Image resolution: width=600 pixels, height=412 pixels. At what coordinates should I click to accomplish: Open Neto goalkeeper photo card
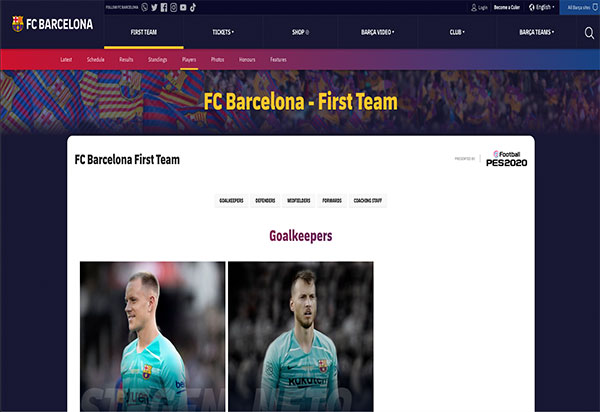point(301,337)
